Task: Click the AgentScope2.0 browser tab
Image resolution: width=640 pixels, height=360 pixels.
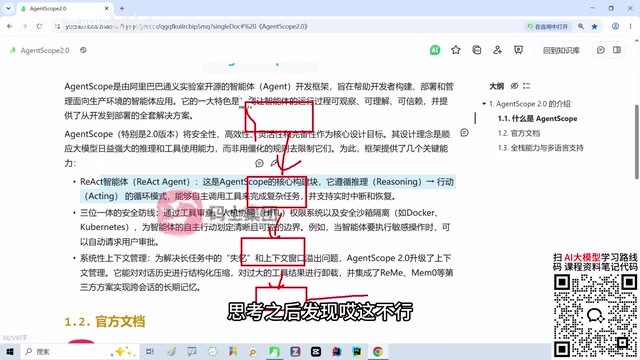Action: [65, 9]
